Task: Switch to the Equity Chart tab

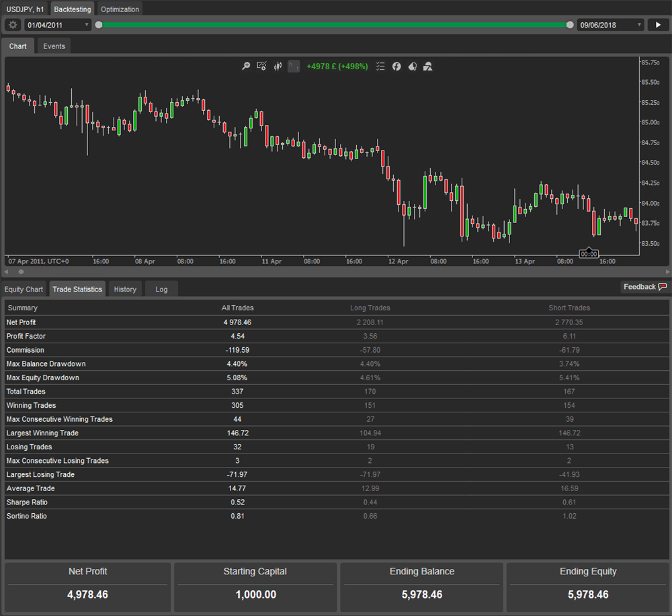Action: (24, 289)
